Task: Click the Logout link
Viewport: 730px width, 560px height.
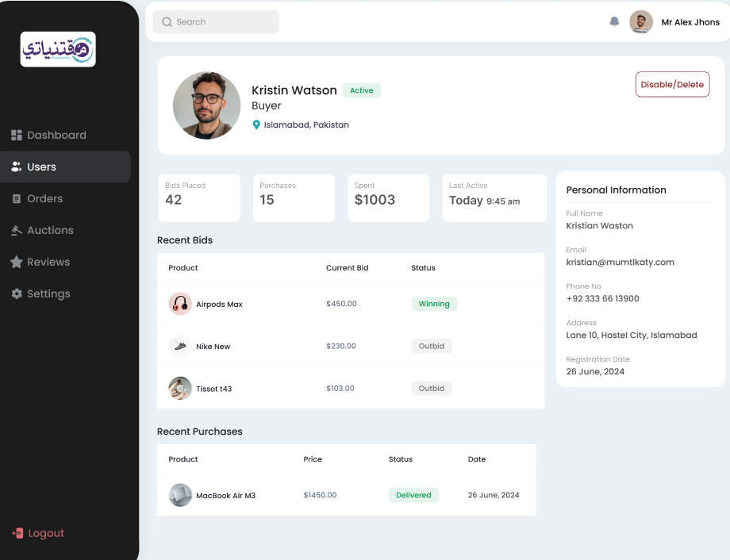Action: 44,533
